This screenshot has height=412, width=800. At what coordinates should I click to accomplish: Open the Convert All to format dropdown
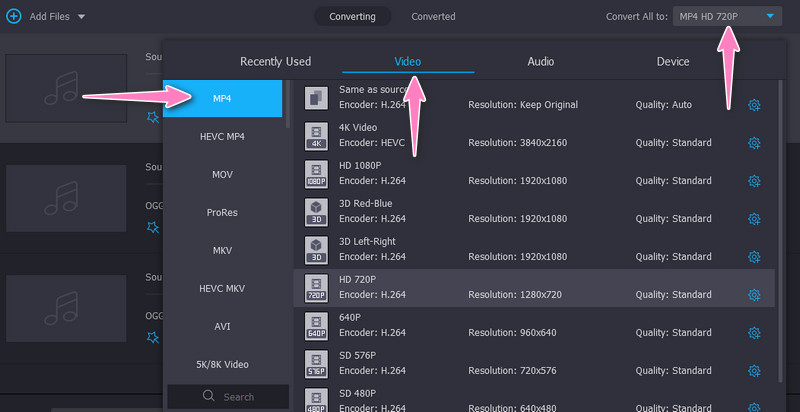(726, 17)
